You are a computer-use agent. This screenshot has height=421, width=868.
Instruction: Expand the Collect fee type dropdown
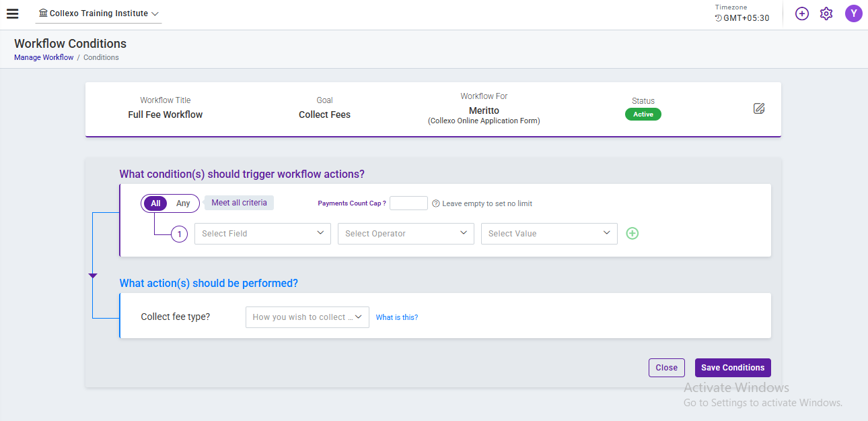[x=307, y=317]
